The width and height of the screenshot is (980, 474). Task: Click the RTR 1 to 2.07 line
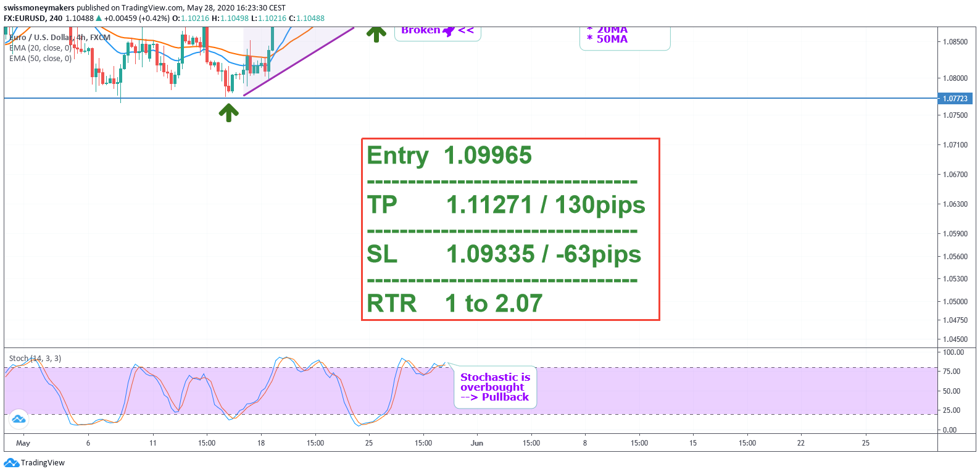click(x=455, y=304)
